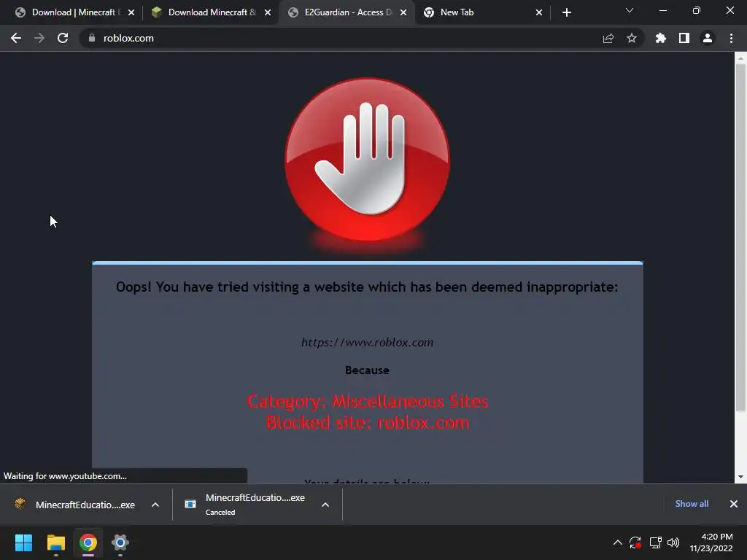Open Chrome's three-dot menu
Viewport: 747px width, 560px height.
731,38
